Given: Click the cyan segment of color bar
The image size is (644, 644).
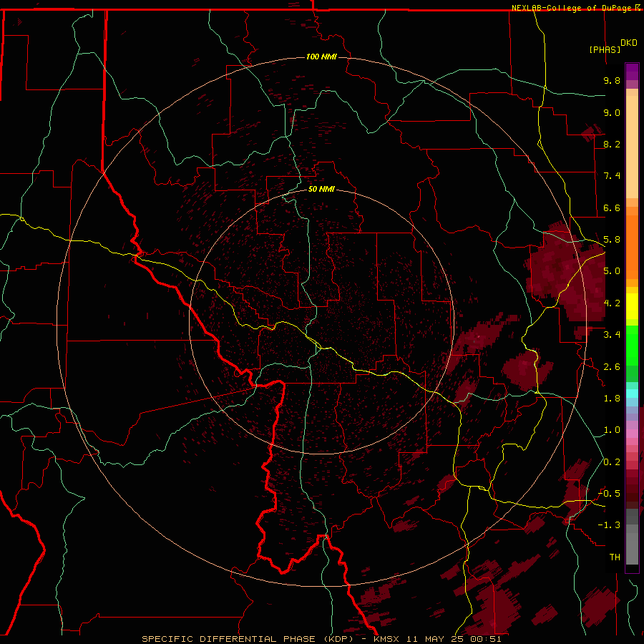Looking at the screenshot, I should tap(632, 394).
